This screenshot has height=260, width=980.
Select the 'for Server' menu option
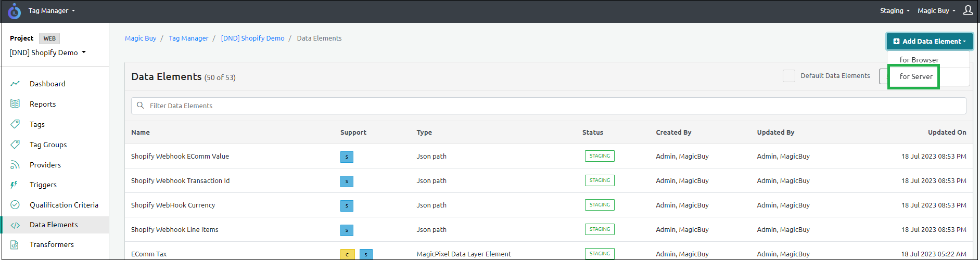click(x=915, y=76)
